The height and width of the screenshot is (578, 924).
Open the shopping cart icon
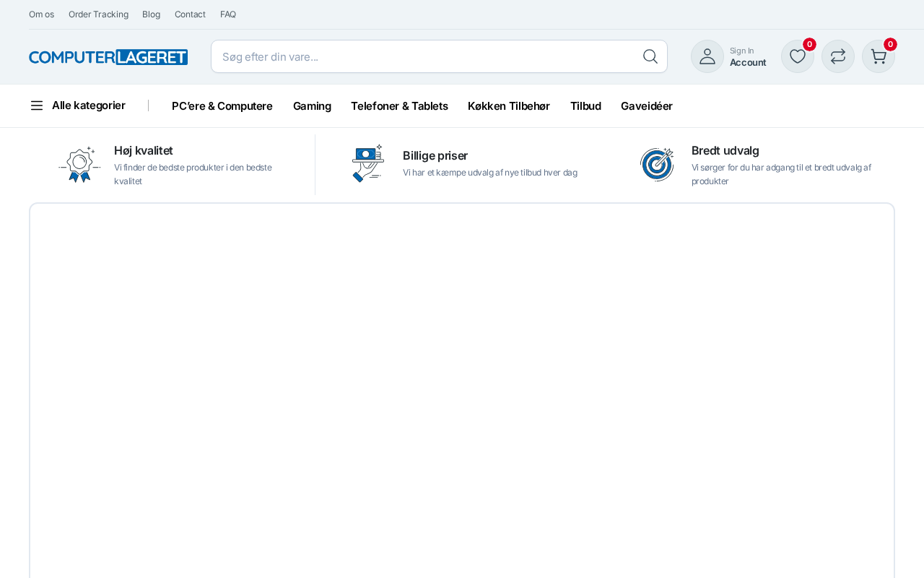coord(878,56)
